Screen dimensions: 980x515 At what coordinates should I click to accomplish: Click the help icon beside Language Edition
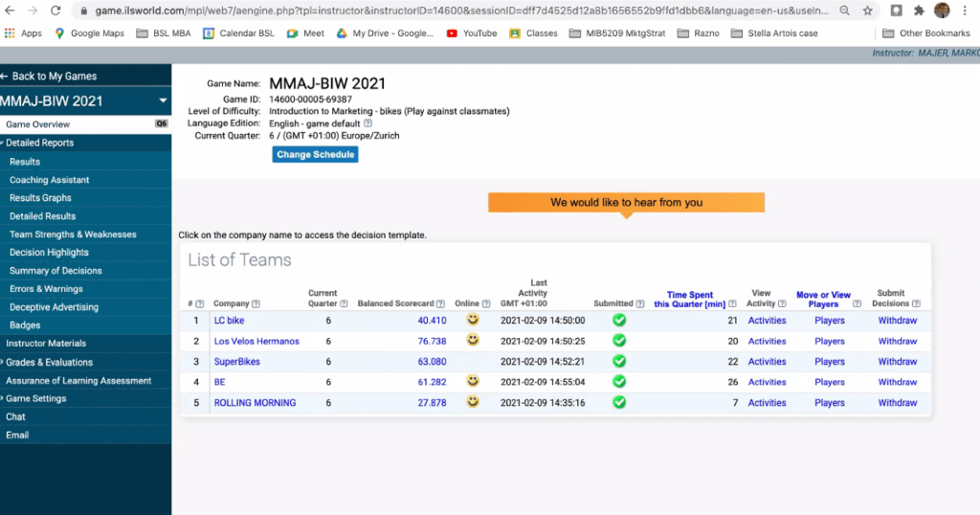point(368,123)
